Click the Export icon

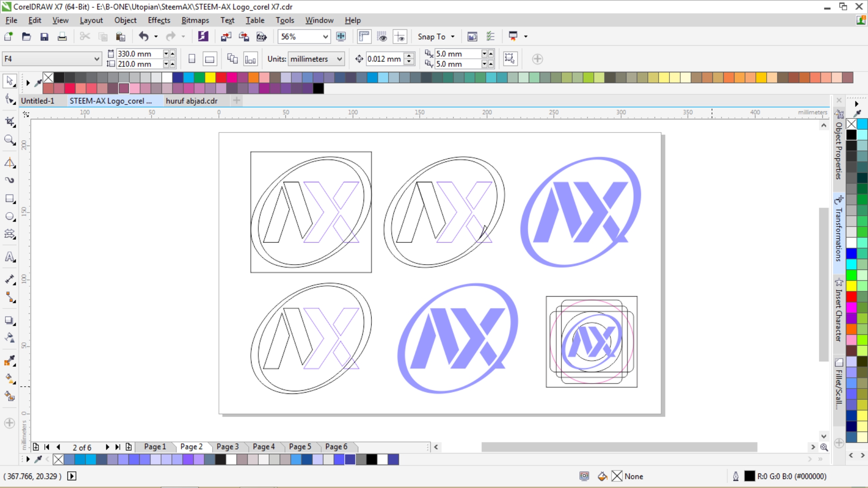click(x=244, y=37)
